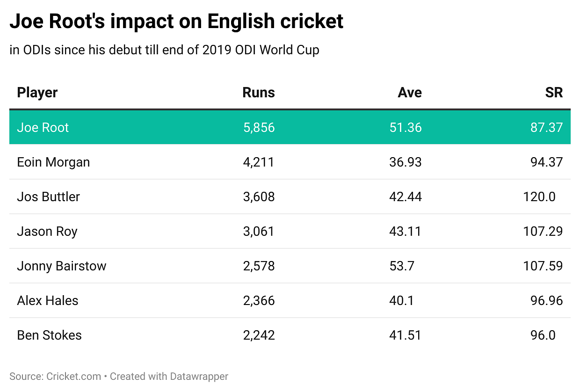The image size is (580, 392).
Task: Click the chart title about Joe Root
Action: tap(176, 22)
